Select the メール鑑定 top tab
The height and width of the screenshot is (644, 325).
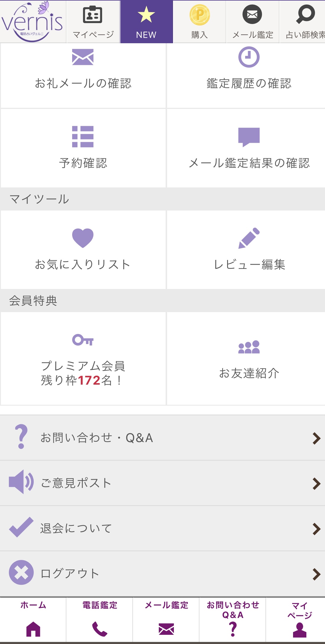(x=253, y=22)
